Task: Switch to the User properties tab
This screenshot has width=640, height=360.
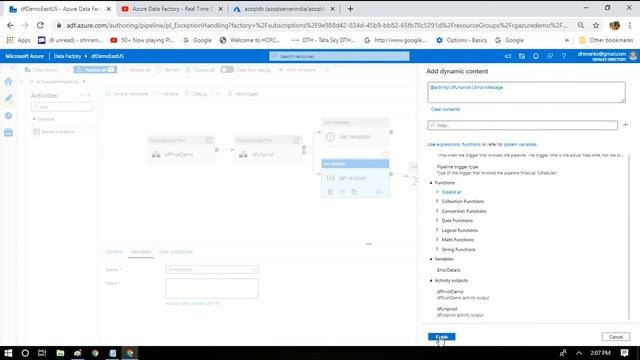Action: pos(176,251)
